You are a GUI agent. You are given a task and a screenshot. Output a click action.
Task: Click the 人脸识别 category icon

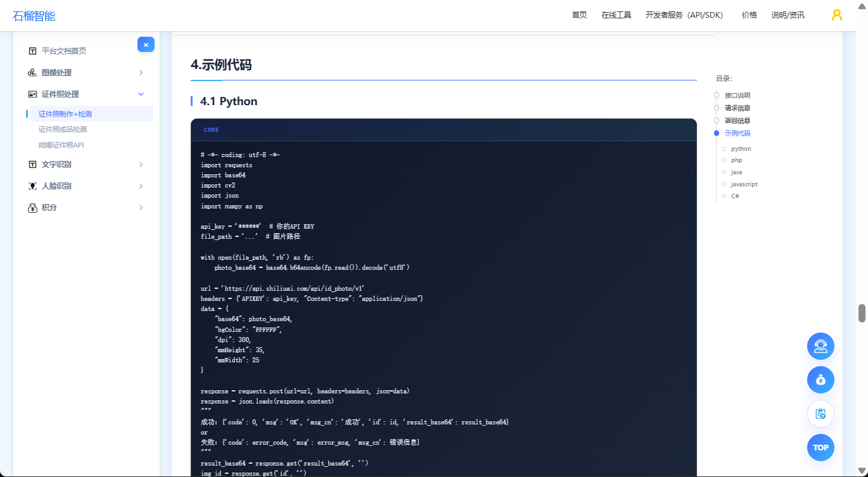pyautogui.click(x=32, y=186)
